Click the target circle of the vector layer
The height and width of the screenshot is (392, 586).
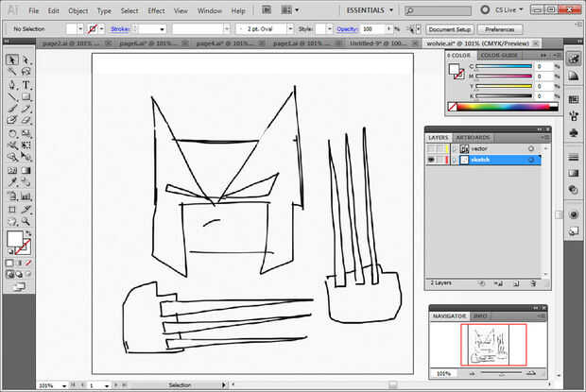(531, 149)
